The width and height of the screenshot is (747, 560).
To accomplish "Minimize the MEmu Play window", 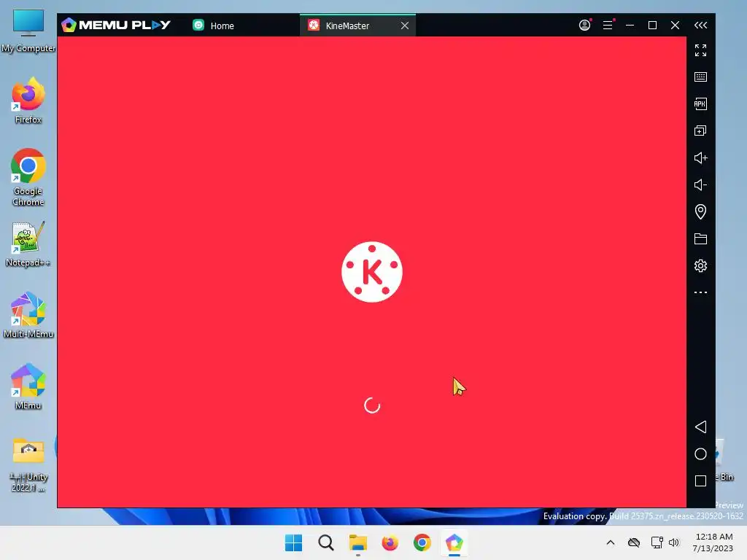I will [630, 26].
